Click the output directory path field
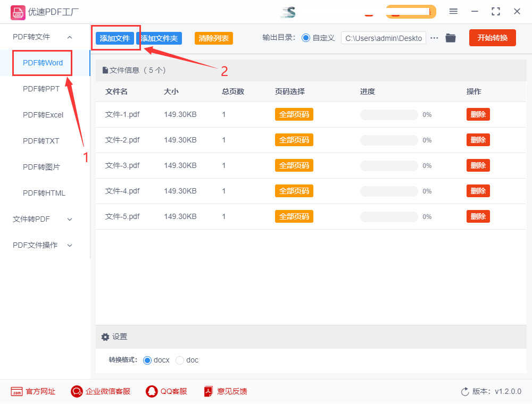 tap(384, 38)
